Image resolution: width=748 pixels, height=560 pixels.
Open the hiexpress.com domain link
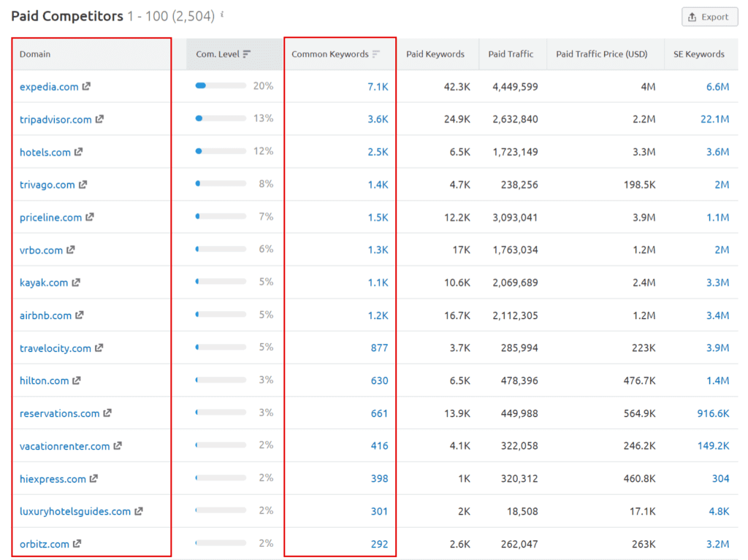pyautogui.click(x=53, y=479)
